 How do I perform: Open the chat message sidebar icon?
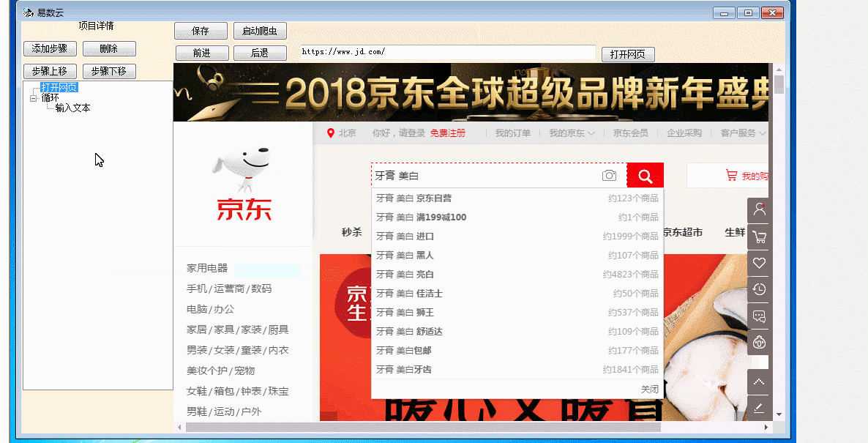pyautogui.click(x=759, y=316)
